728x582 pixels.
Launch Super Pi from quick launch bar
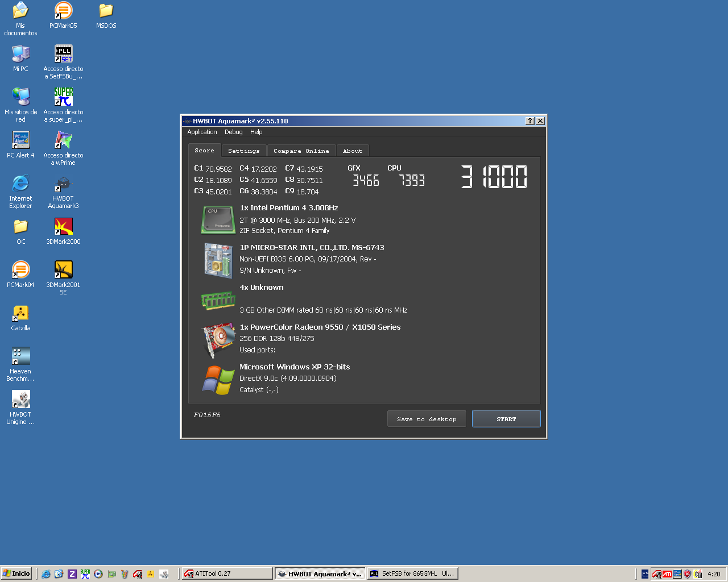coord(85,574)
